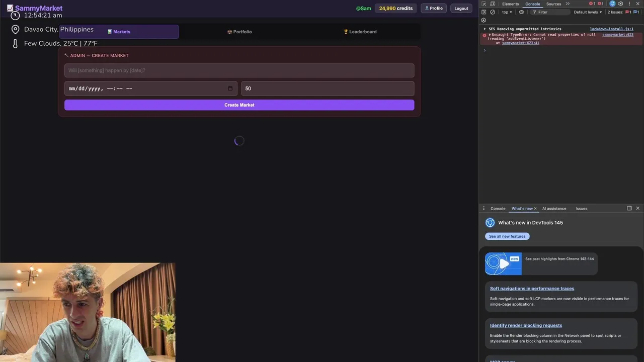
Task: Clear the console with the block icon
Action: click(x=493, y=12)
